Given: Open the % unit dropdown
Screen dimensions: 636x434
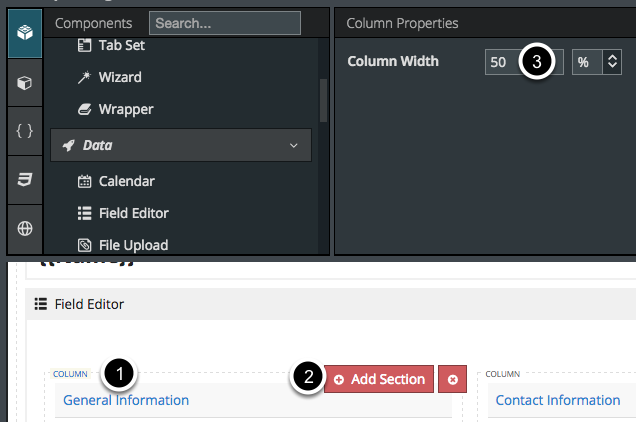Looking at the screenshot, I should pyautogui.click(x=597, y=62).
